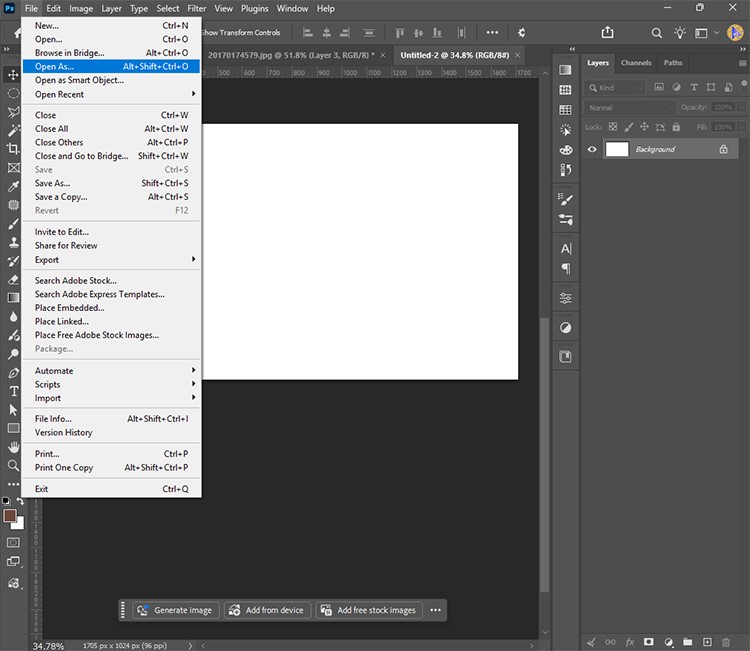Click Add from device button

tap(267, 610)
